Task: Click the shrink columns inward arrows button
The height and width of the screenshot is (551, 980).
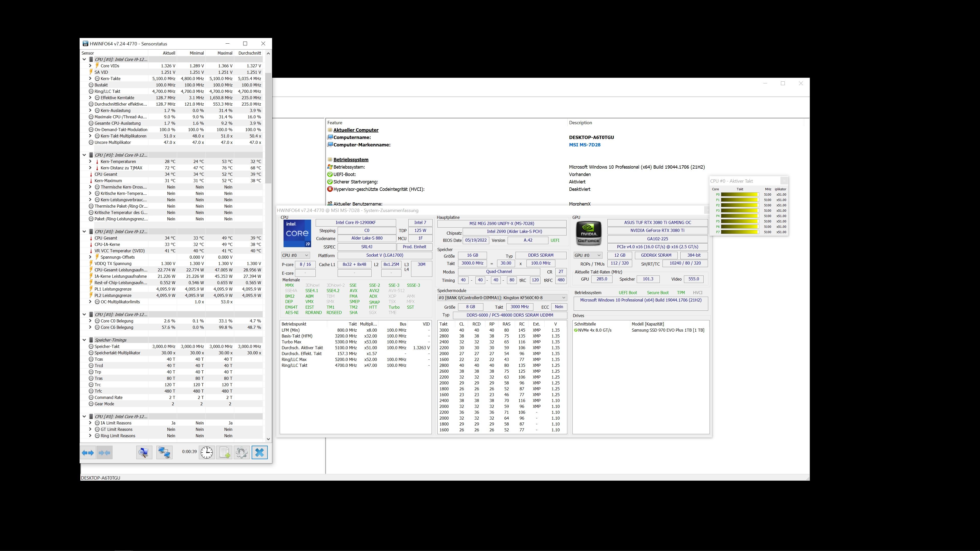Action: [104, 453]
